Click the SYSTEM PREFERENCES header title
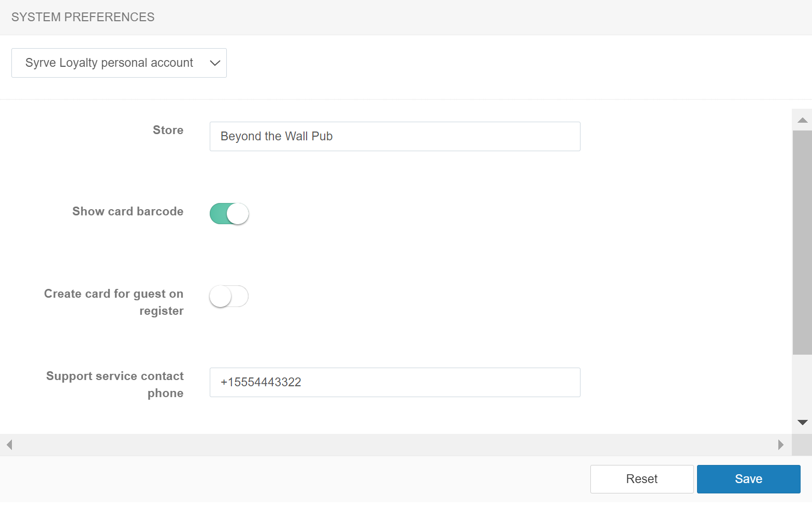 (83, 17)
